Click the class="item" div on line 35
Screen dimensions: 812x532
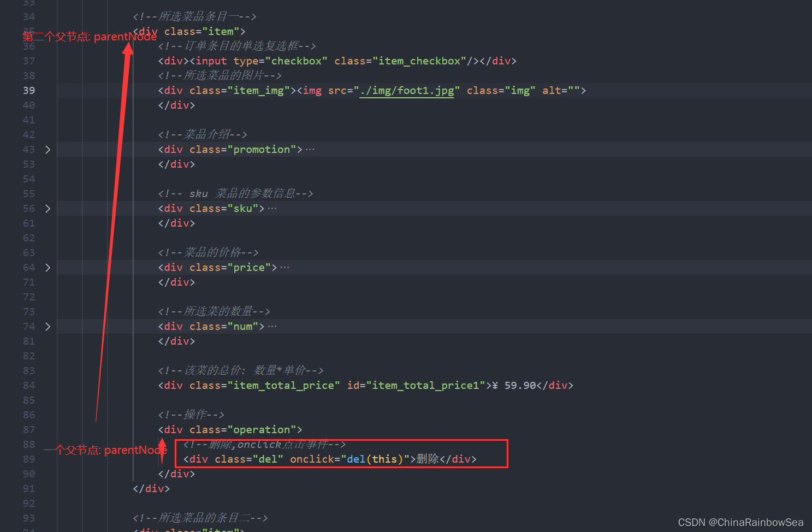pos(189,32)
